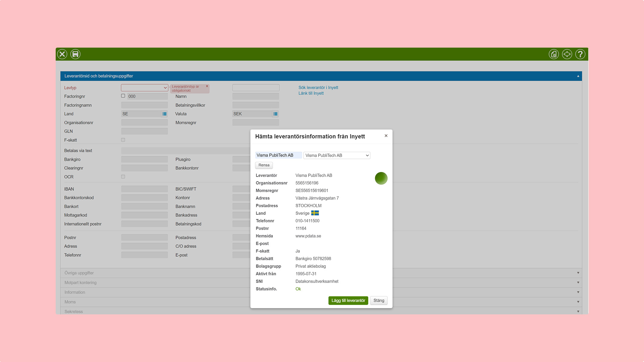The width and height of the screenshot is (644, 362).
Task: Click the Organisationsnr input field
Action: pos(145,123)
